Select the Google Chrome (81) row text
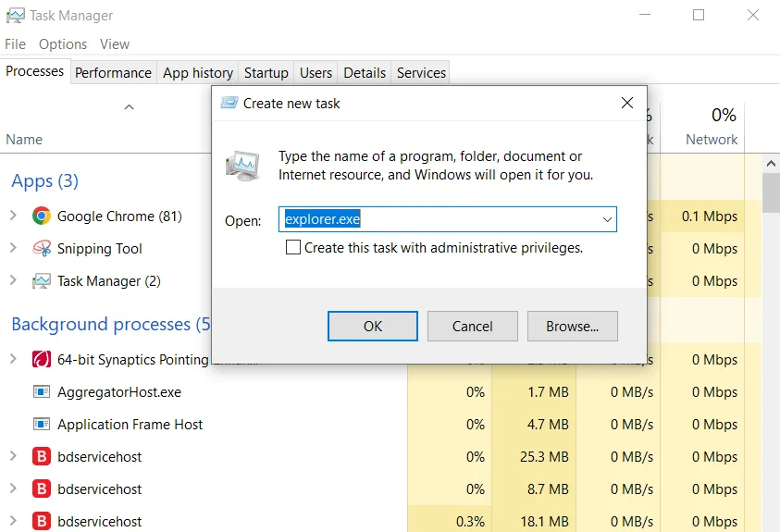This screenshot has height=532, width=780. click(x=119, y=217)
